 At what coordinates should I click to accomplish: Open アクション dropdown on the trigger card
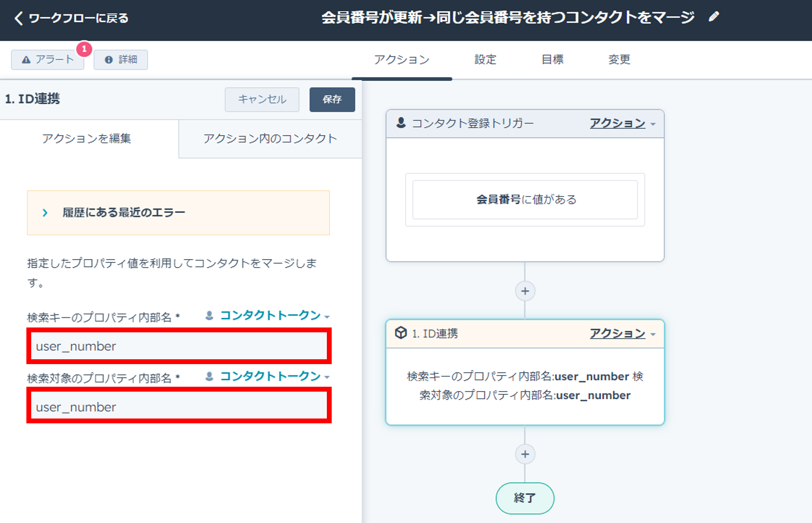pyautogui.click(x=622, y=123)
